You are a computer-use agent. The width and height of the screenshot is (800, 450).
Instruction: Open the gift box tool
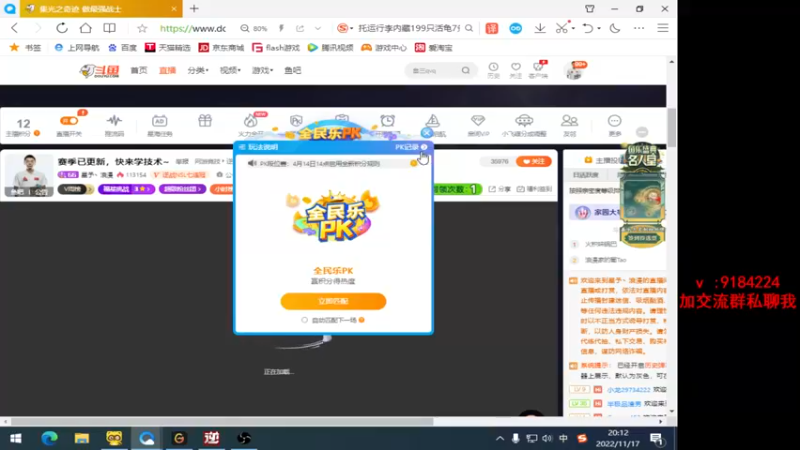click(205, 121)
